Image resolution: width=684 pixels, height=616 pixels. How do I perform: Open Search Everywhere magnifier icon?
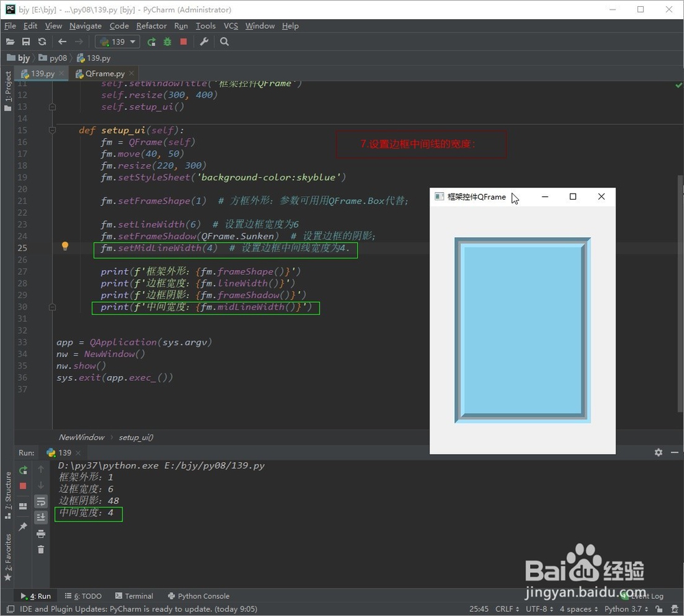224,42
